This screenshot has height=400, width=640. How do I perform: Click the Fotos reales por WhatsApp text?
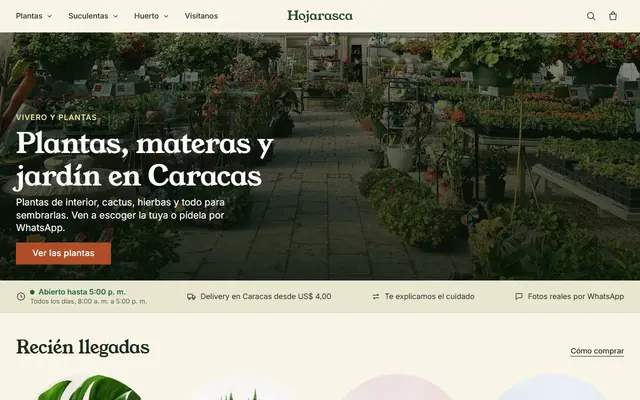[x=576, y=297]
